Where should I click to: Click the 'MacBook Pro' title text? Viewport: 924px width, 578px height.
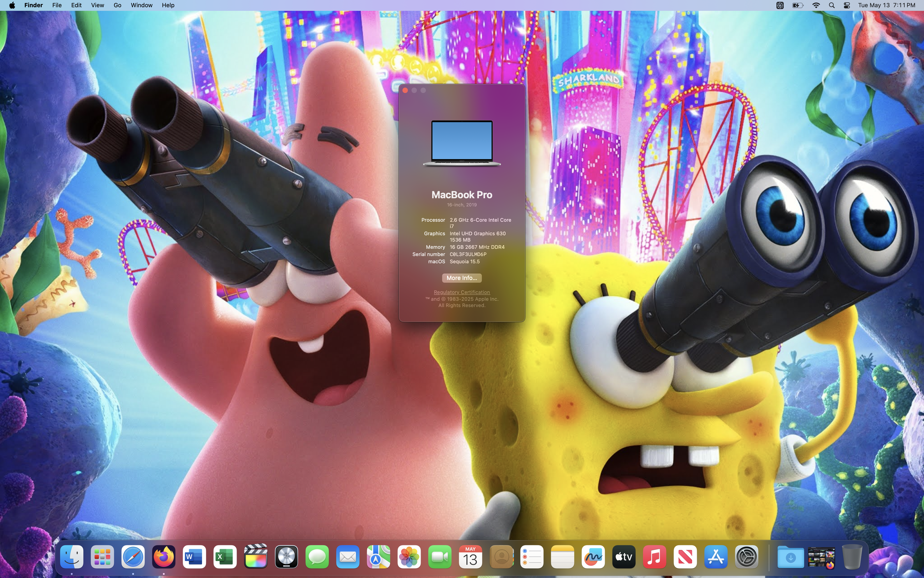tap(462, 195)
